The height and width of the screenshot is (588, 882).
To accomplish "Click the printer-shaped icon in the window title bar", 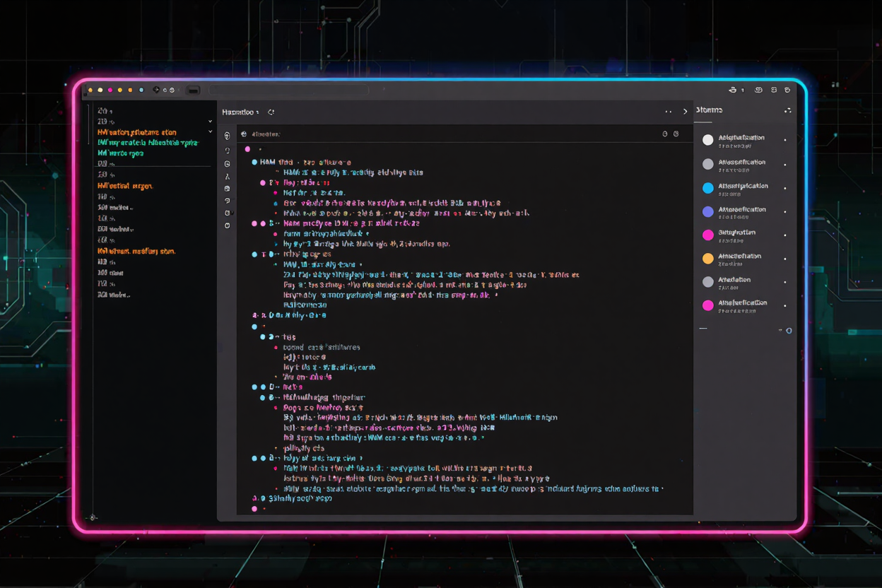I will point(732,90).
